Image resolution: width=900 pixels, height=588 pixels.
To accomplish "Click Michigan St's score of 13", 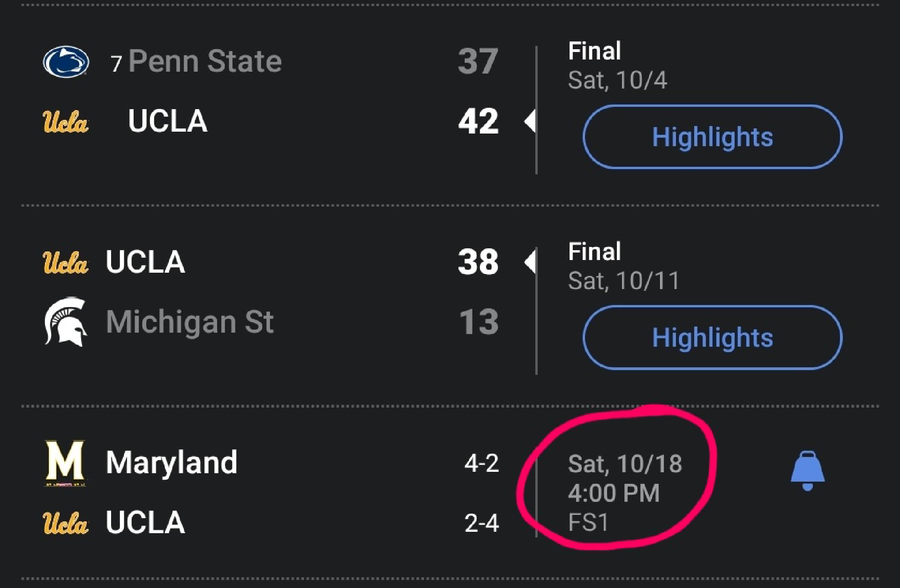I will coord(478,322).
